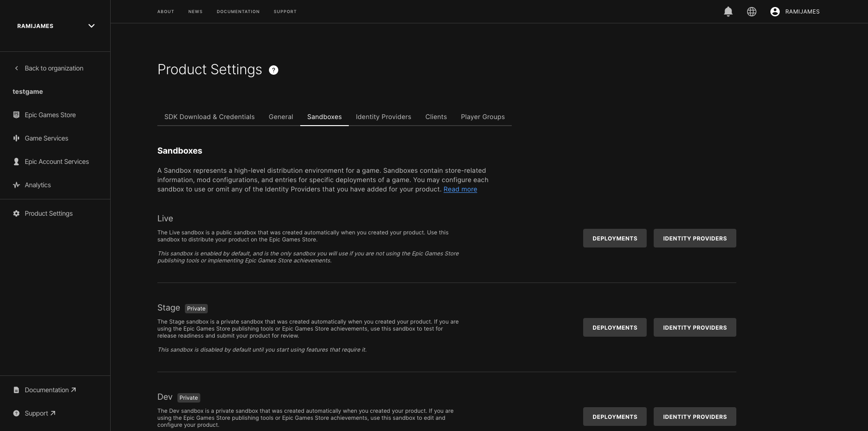Open Deployments for the Dev sandbox
The width and height of the screenshot is (868, 431).
(x=615, y=417)
